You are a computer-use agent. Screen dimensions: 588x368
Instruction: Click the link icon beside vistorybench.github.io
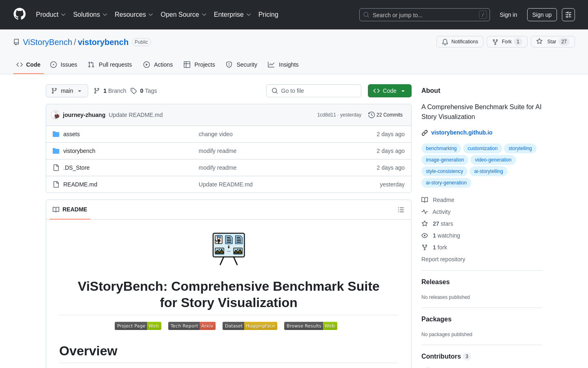coord(425,133)
